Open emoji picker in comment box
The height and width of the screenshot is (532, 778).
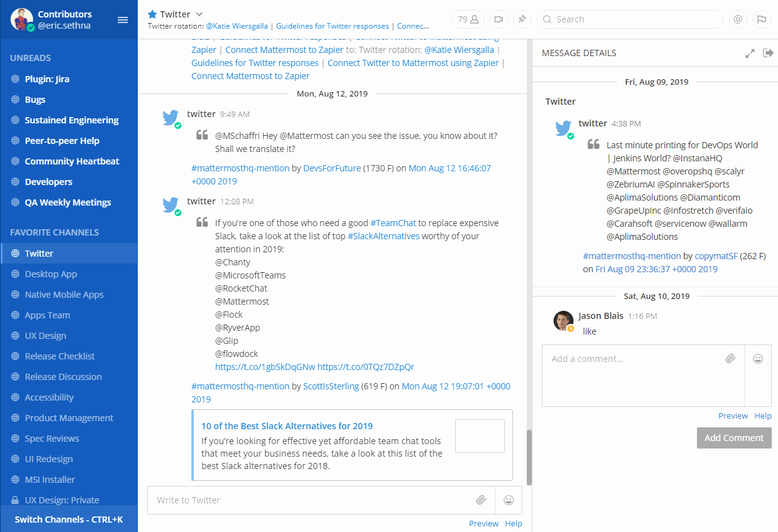click(758, 359)
